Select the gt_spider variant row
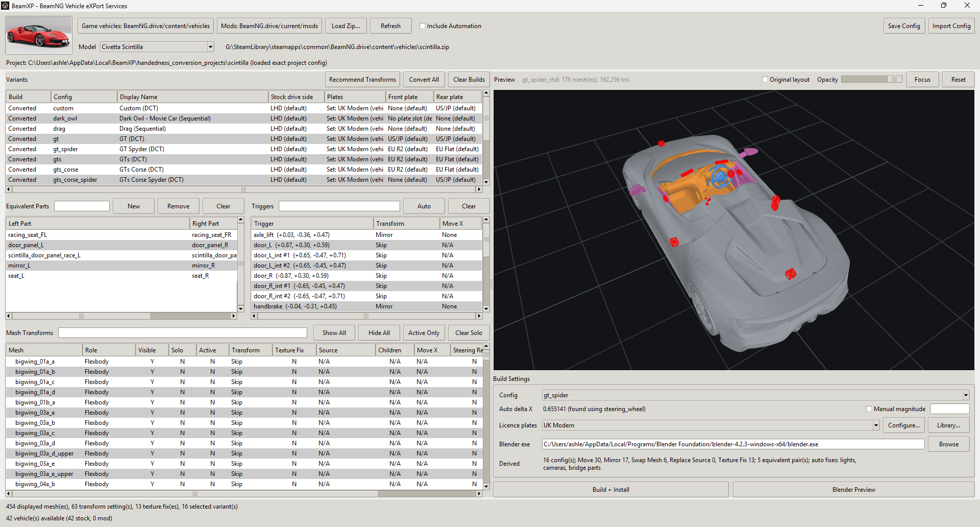The width and height of the screenshot is (980, 527). coord(244,149)
